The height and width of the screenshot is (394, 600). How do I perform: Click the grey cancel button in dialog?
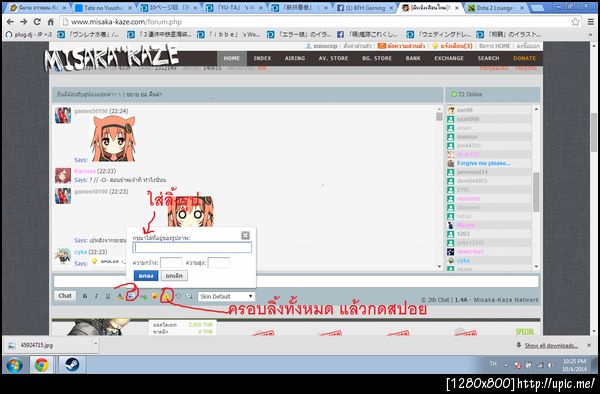click(x=174, y=276)
